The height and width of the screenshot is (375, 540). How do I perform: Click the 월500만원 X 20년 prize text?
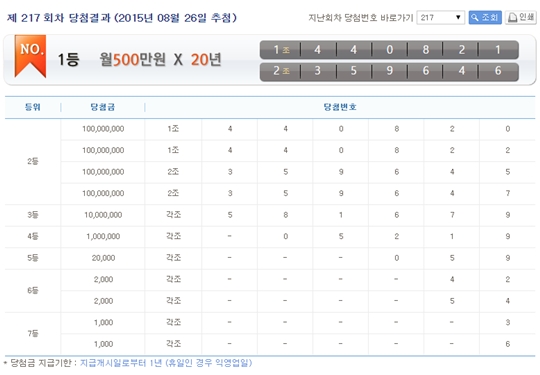tap(160, 60)
